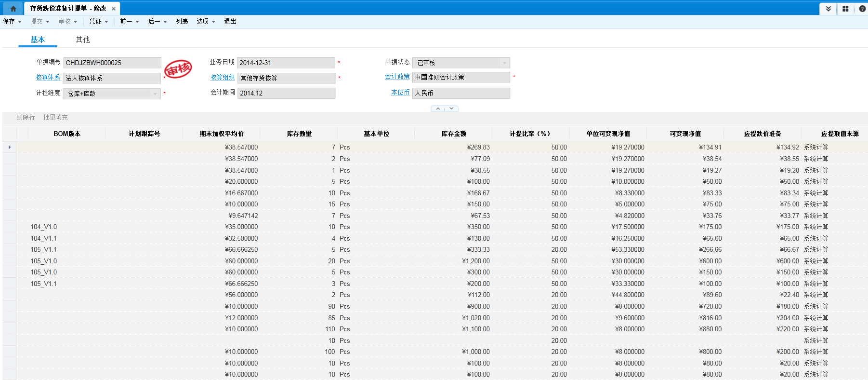
Task: Click the 退出 button
Action: (x=230, y=22)
